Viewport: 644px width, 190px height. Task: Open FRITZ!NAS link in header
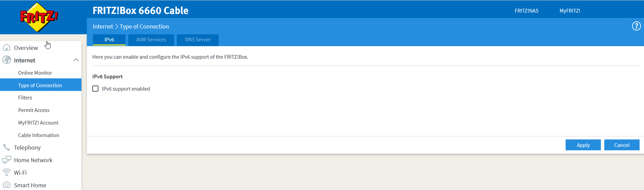coord(526,11)
